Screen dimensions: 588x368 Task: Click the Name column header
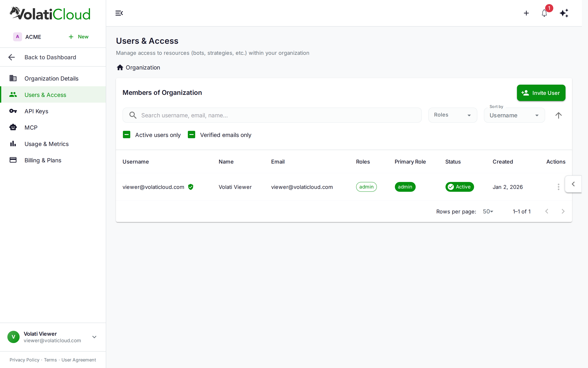[x=226, y=162]
